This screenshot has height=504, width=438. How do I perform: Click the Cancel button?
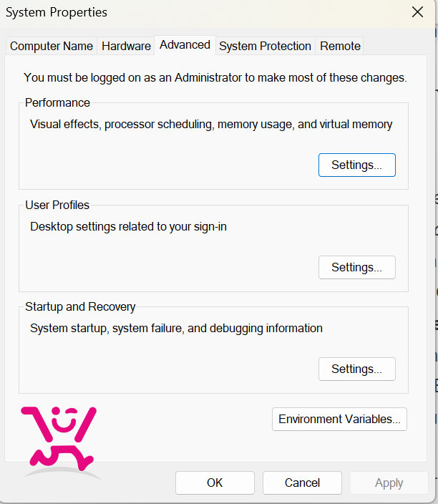(x=302, y=483)
